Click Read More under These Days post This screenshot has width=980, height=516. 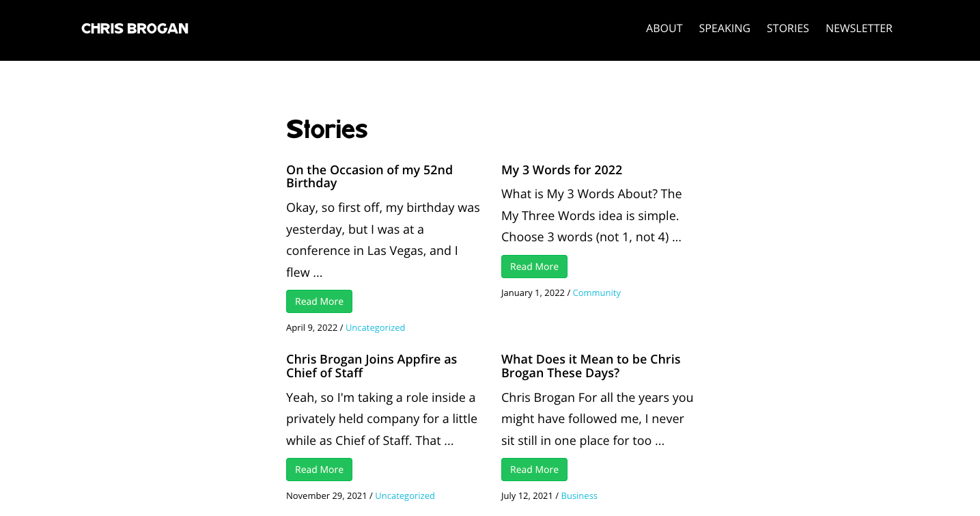534,470
